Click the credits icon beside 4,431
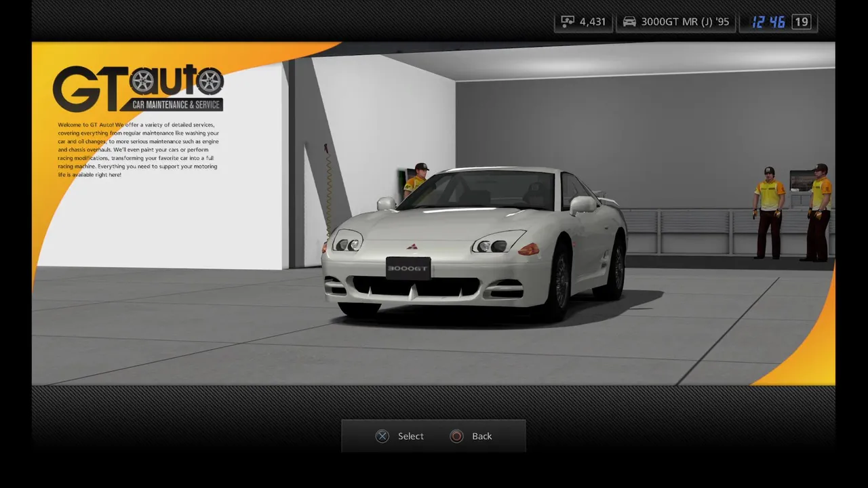Screen dimensions: 868x488 point(568,22)
